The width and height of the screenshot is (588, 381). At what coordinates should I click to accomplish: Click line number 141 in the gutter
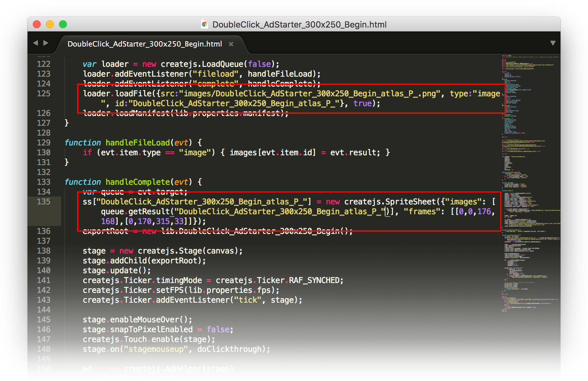pyautogui.click(x=44, y=280)
